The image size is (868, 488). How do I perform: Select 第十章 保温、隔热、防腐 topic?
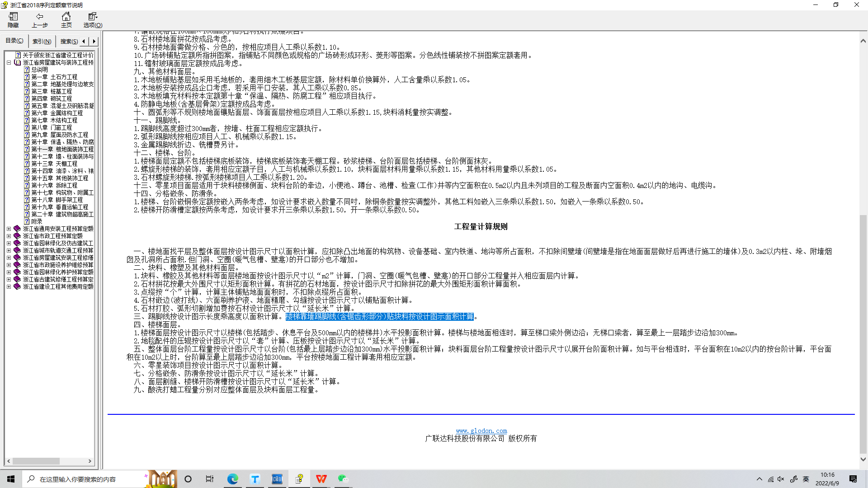pos(62,142)
